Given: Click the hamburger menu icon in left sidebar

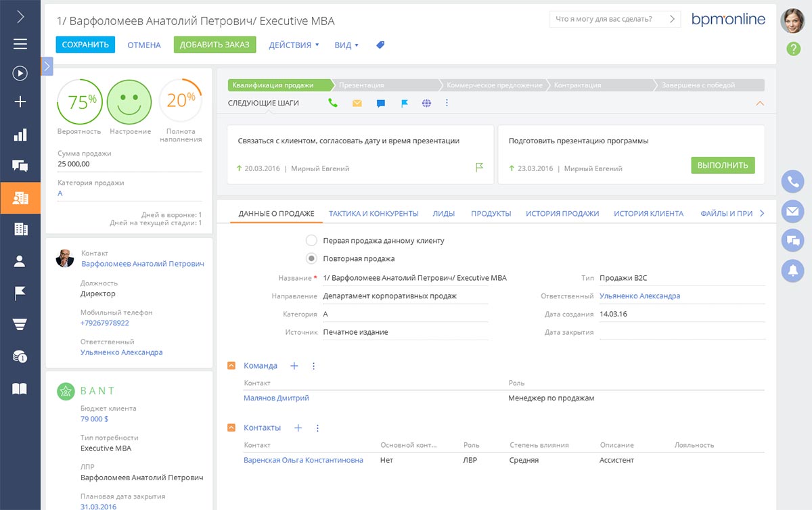Looking at the screenshot, I should click(x=20, y=44).
